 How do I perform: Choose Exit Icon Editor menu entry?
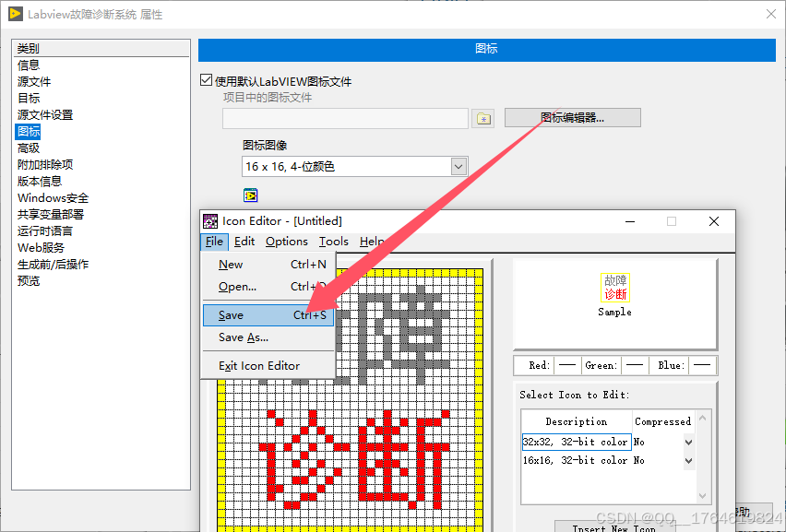(268, 366)
